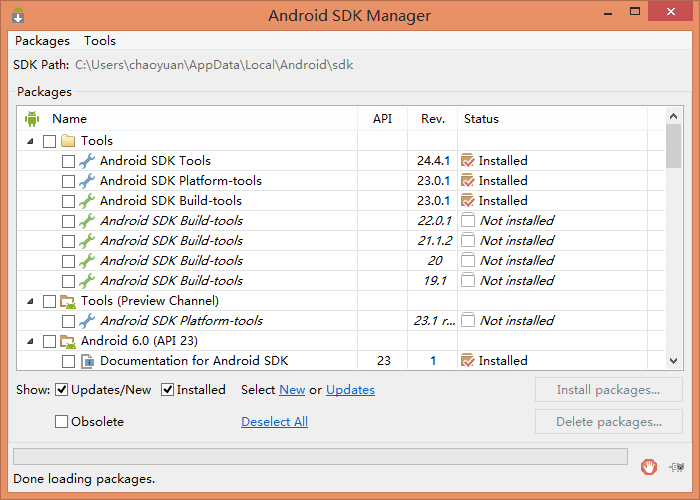
Task: Open the Tools menu in menu bar
Action: point(100,41)
